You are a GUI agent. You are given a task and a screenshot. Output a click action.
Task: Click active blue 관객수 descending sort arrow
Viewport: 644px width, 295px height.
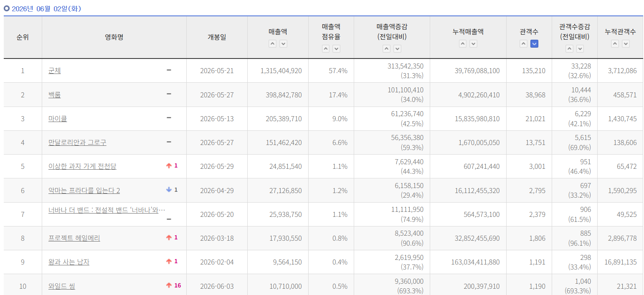point(534,44)
